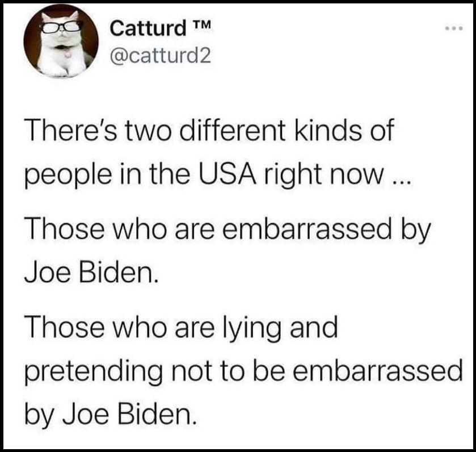Click the line "There's two different kinds of"
The width and height of the screenshot is (476, 452).
[209, 131]
